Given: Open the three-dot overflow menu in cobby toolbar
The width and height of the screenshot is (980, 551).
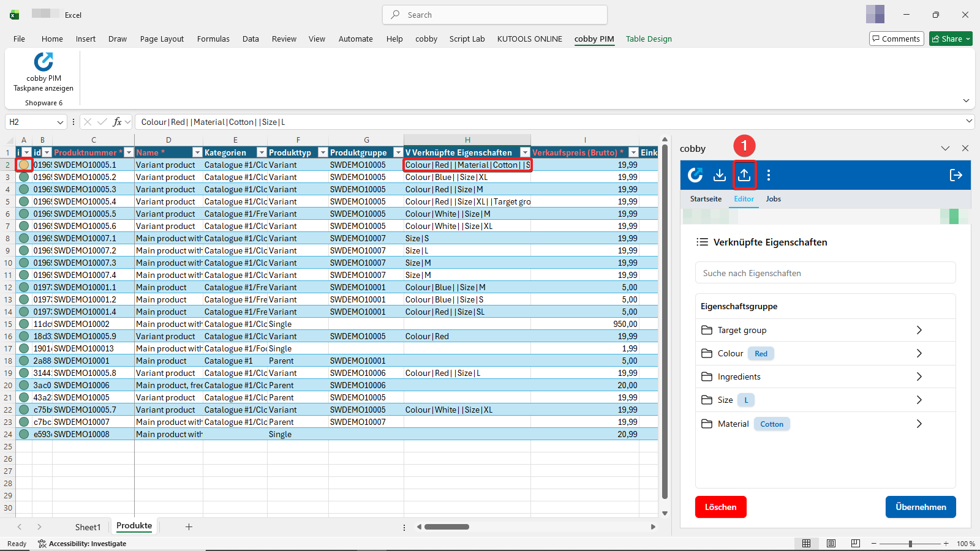Looking at the screenshot, I should tap(769, 175).
